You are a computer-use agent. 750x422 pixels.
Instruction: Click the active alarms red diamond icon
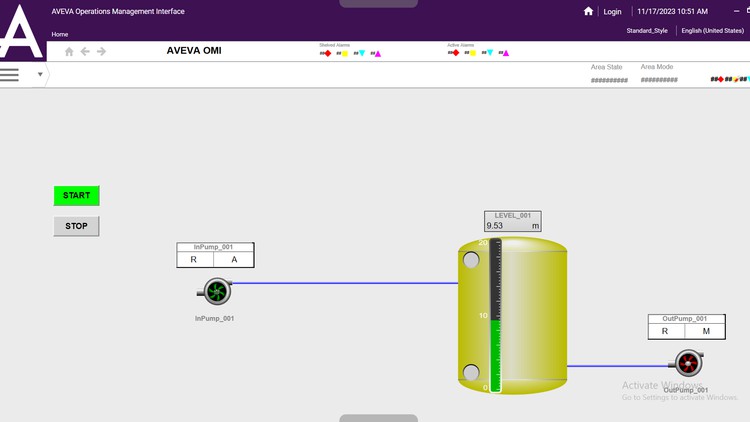(x=456, y=53)
